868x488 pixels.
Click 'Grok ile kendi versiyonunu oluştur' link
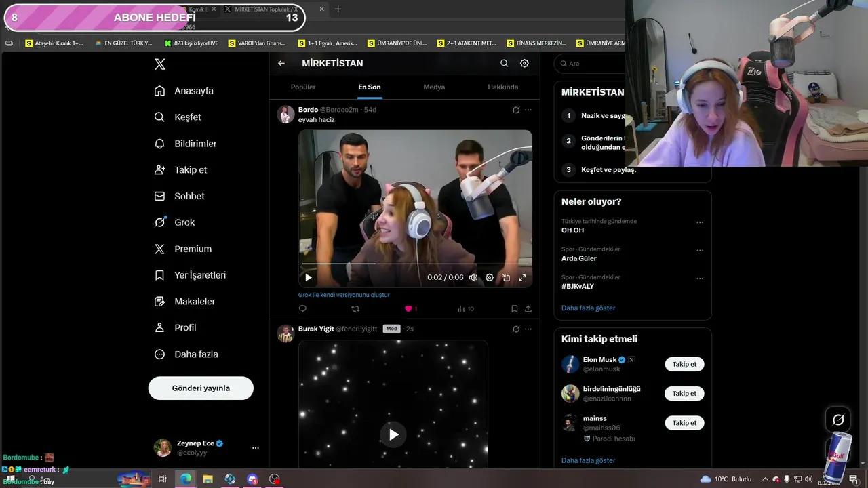pos(344,295)
